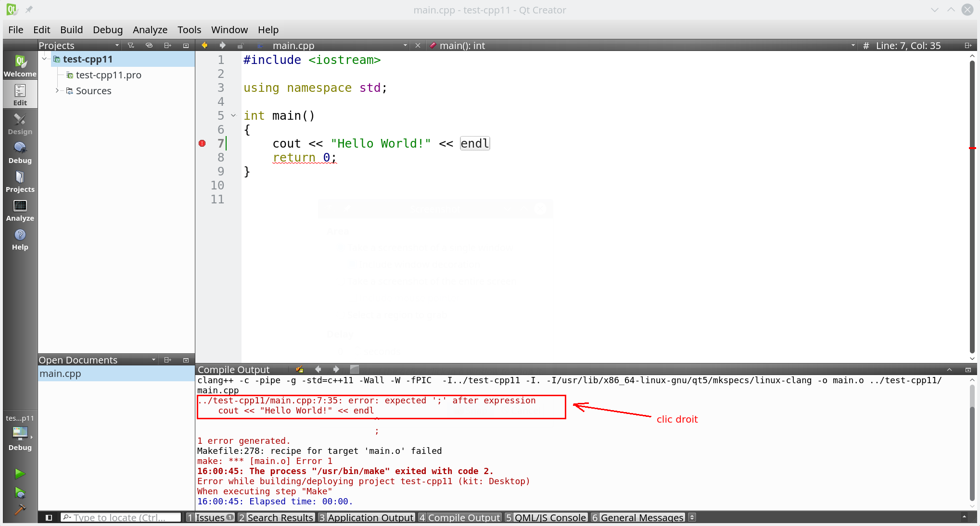Viewport: 980px width, 526px height.
Task: Click the editor vertical scrollbar
Action: (x=972, y=207)
